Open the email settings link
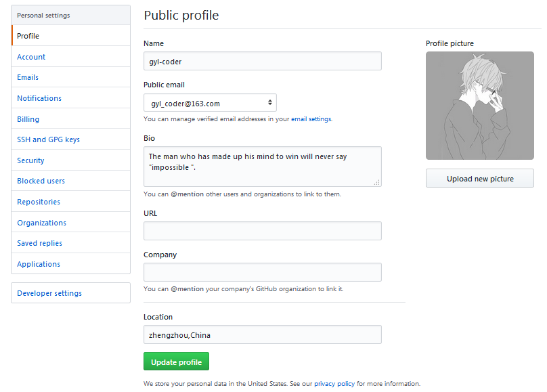Screen dimensions: 547x392 click(311, 119)
